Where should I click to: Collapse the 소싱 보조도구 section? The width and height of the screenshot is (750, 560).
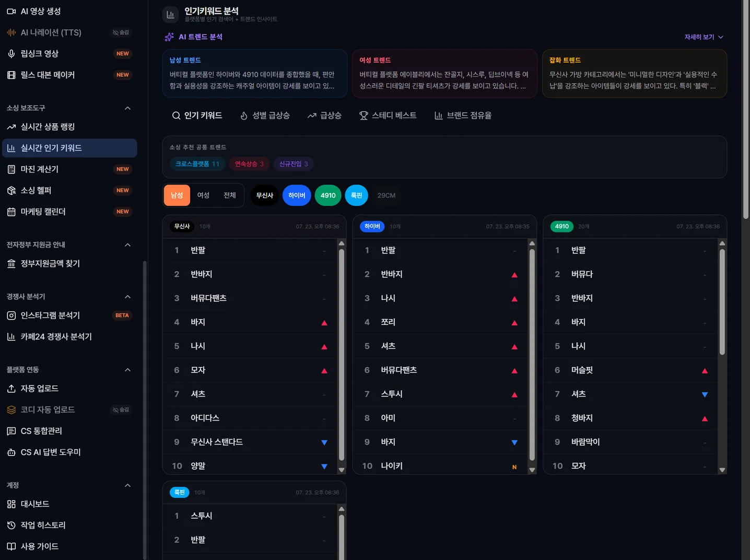pyautogui.click(x=128, y=108)
